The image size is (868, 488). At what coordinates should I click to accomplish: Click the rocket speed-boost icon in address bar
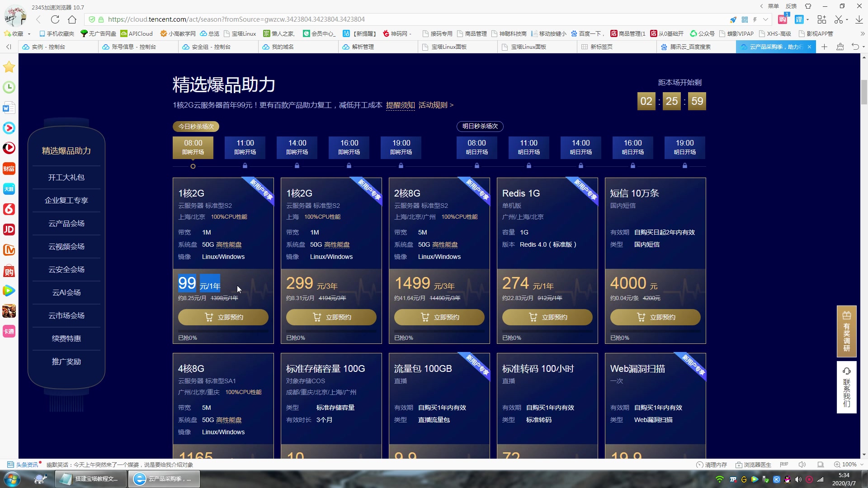(x=733, y=19)
